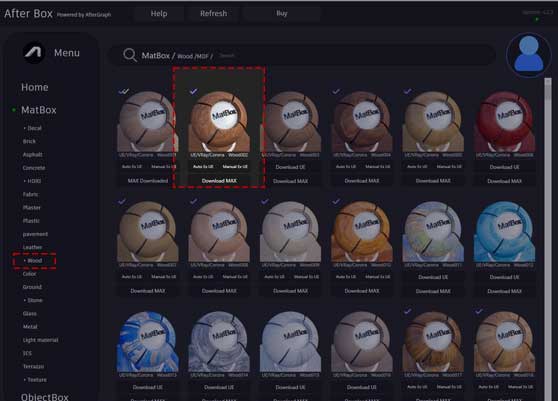
Task: Click Download UE under red material
Action: (x=504, y=167)
